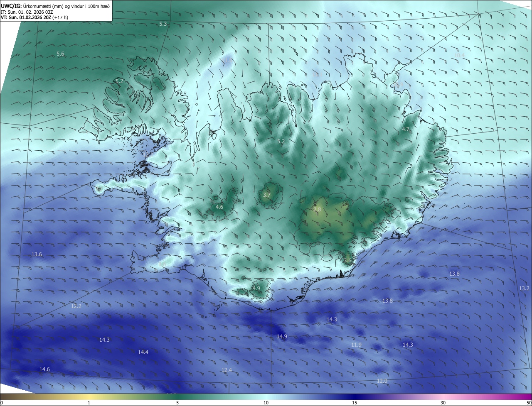Click the colour scale tick labelled 10
This screenshot has height=406, width=532.
pos(266,403)
